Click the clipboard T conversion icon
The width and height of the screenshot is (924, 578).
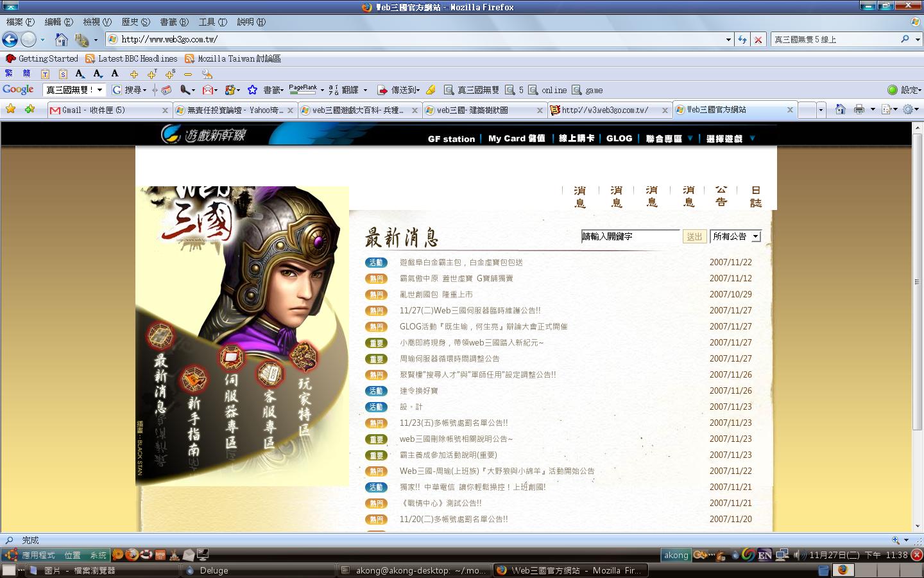(45, 74)
